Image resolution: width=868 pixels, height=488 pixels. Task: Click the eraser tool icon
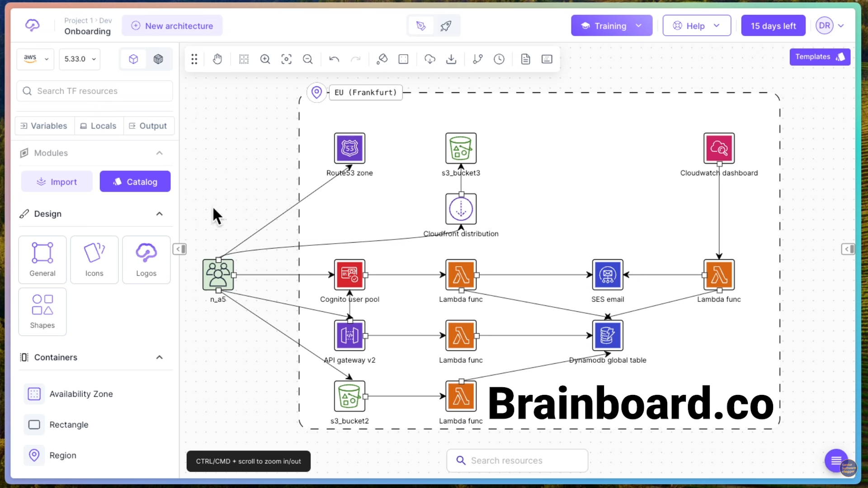tap(382, 59)
